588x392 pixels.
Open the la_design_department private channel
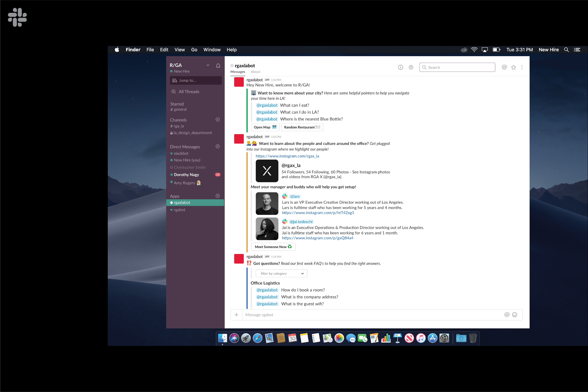pos(191,133)
